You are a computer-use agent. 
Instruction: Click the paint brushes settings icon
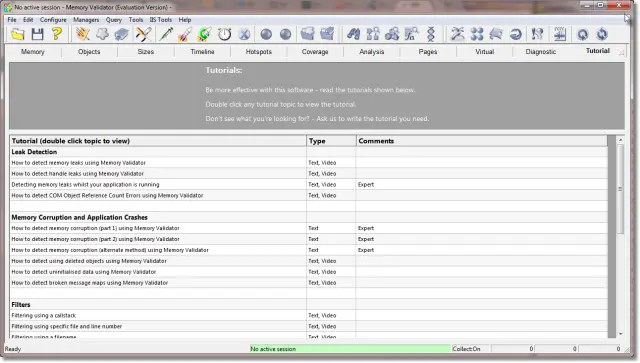pos(83,34)
